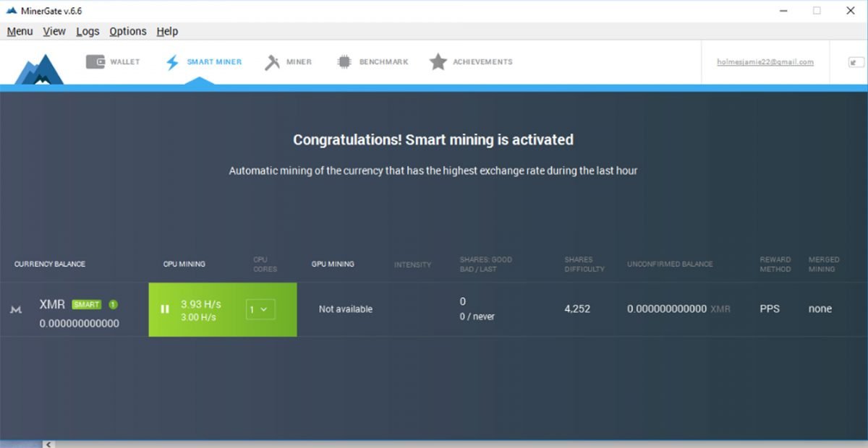Screen dimensions: 868x448
Task: Click the holmesjamie22@gmail.com account link
Action: pyautogui.click(x=765, y=62)
